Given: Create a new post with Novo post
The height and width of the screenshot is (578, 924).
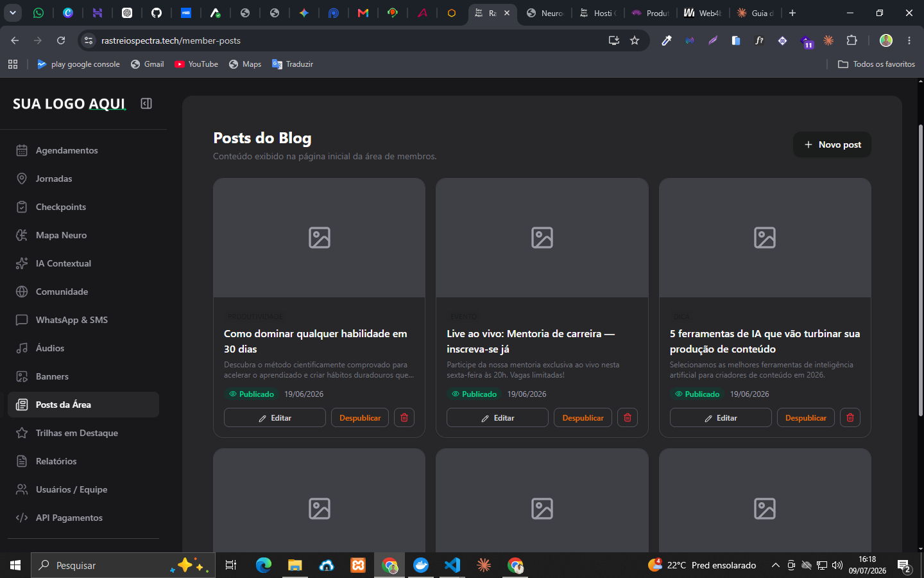Looking at the screenshot, I should click(832, 144).
